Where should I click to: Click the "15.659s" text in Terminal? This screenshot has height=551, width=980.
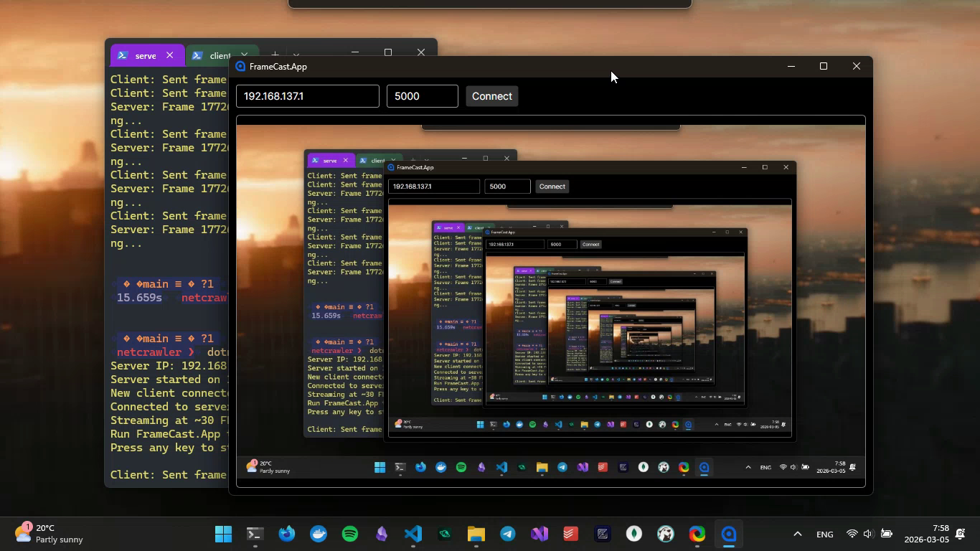pyautogui.click(x=139, y=298)
